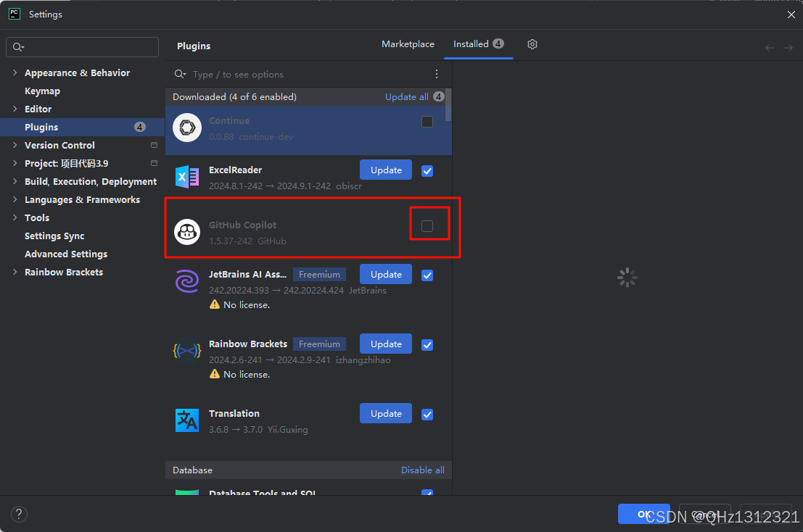The width and height of the screenshot is (803, 532).
Task: Click the back navigation arrow
Action: point(769,48)
